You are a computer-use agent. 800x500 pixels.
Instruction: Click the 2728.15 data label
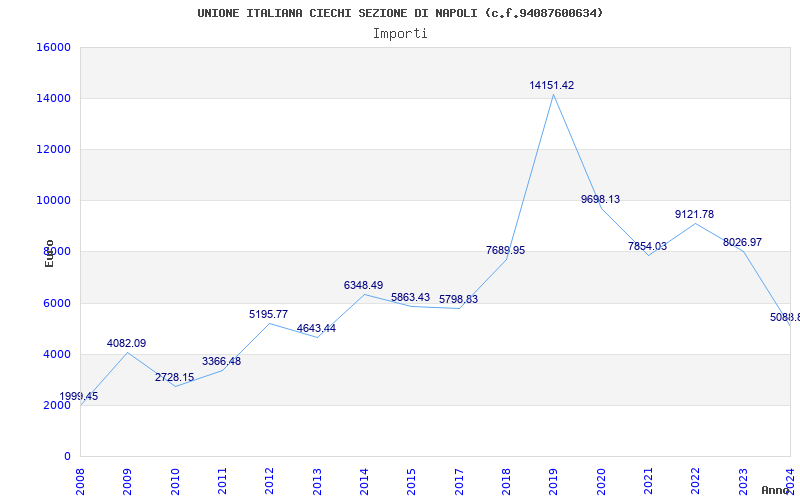[x=174, y=377]
